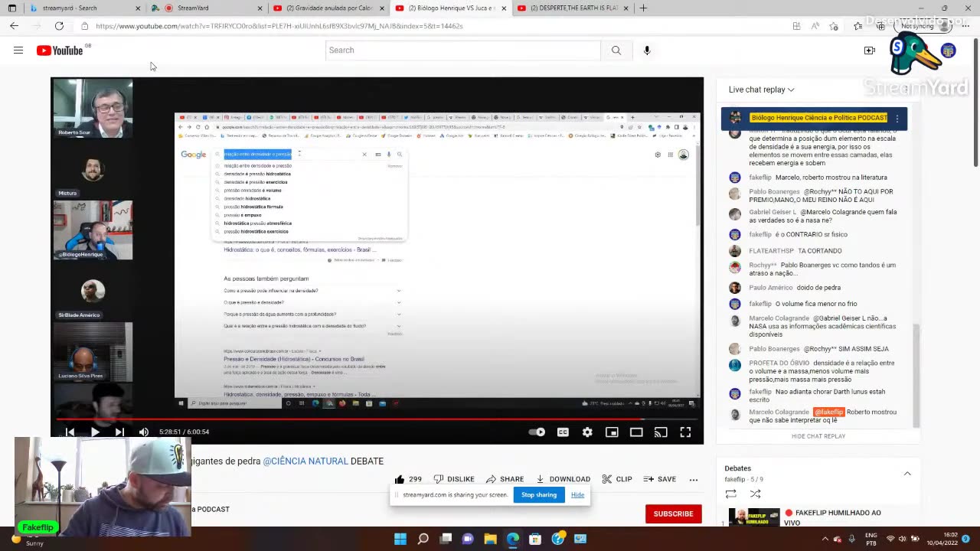Click Hide link in sharing bar
980x551 pixels.
pyautogui.click(x=577, y=495)
